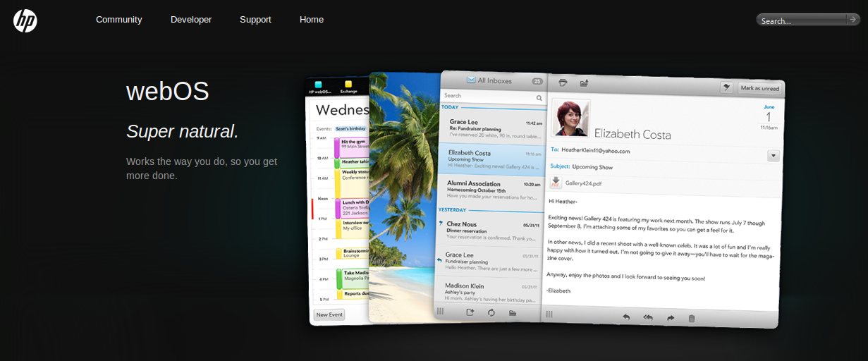
Task: Click the webOS heading
Action: [168, 92]
